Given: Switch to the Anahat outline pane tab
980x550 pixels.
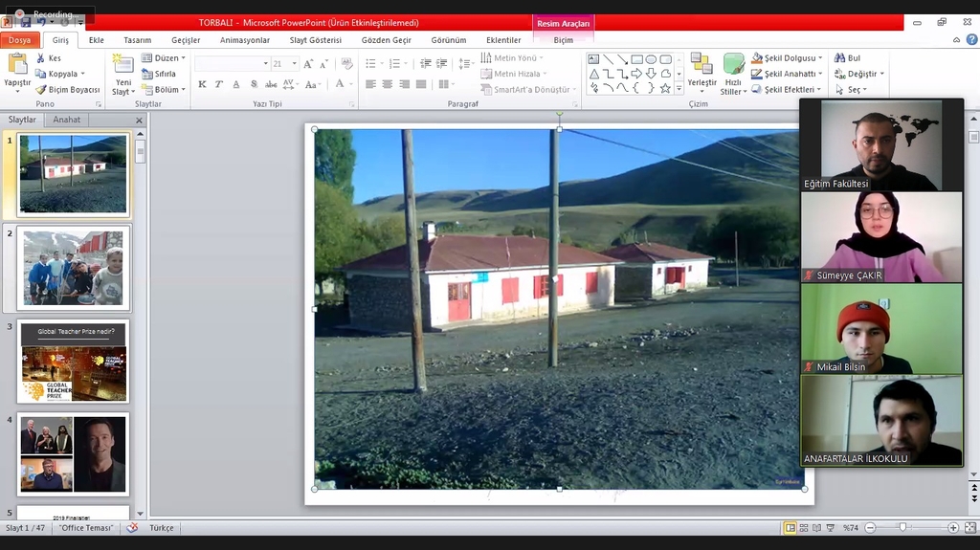Looking at the screenshot, I should [66, 120].
